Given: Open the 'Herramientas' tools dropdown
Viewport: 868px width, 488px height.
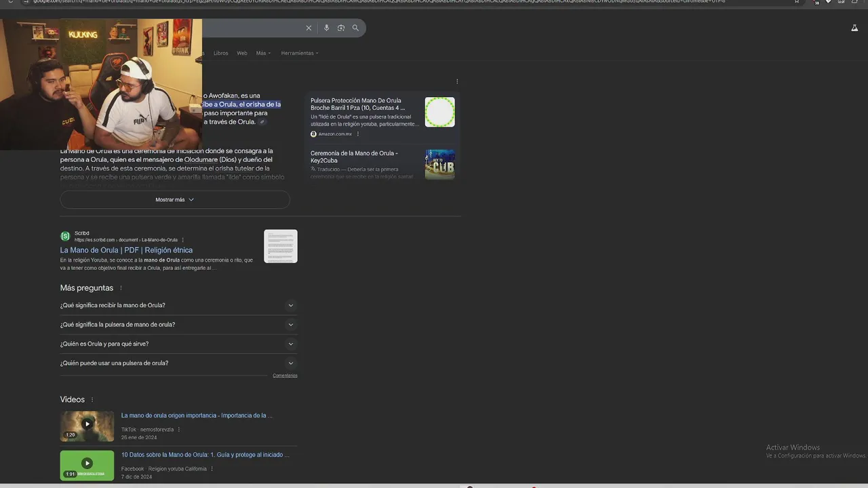Looking at the screenshot, I should [300, 53].
